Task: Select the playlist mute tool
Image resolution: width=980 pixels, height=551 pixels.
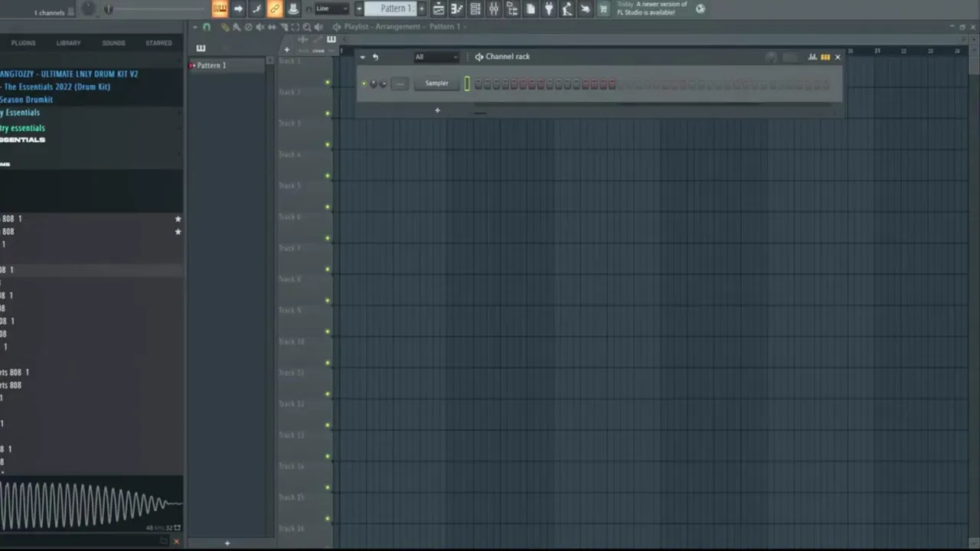Action: (x=260, y=27)
